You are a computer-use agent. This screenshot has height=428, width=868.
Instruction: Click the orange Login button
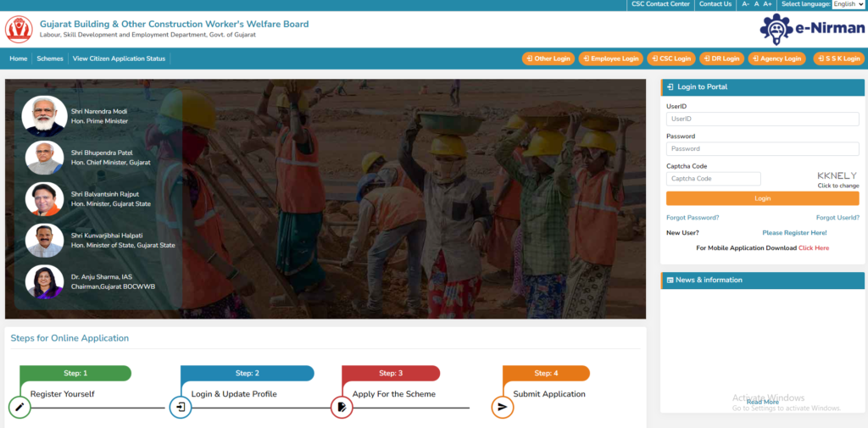point(762,198)
